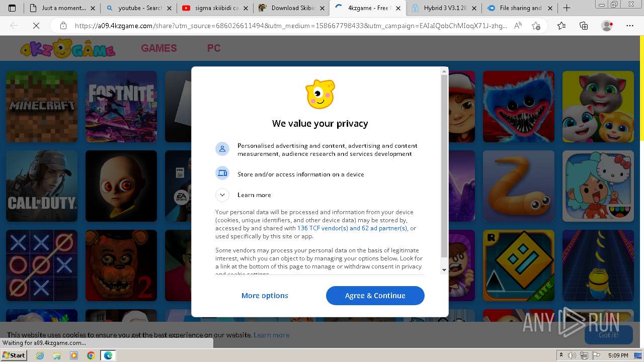The width and height of the screenshot is (644, 362).
Task: Open File Explorer from taskbar
Action: [57, 355]
